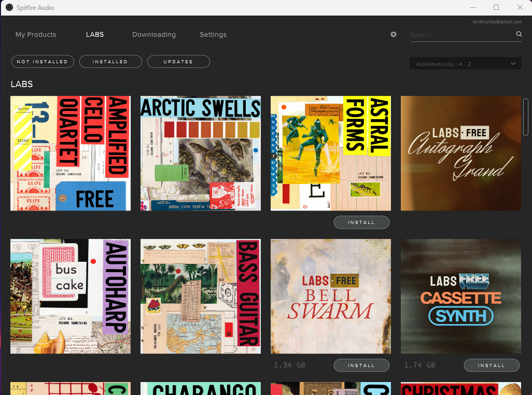Open Autograph Grand thumbnail
This screenshot has height=395, width=532.
[461, 153]
